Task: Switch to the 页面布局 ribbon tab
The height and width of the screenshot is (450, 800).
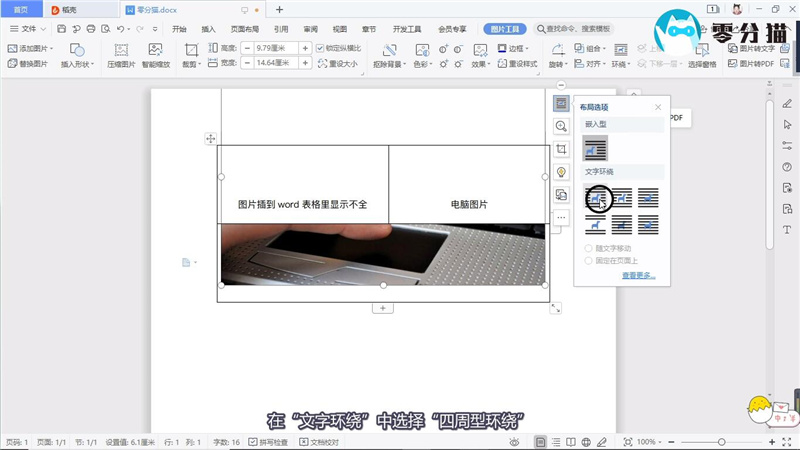Action: pos(245,29)
